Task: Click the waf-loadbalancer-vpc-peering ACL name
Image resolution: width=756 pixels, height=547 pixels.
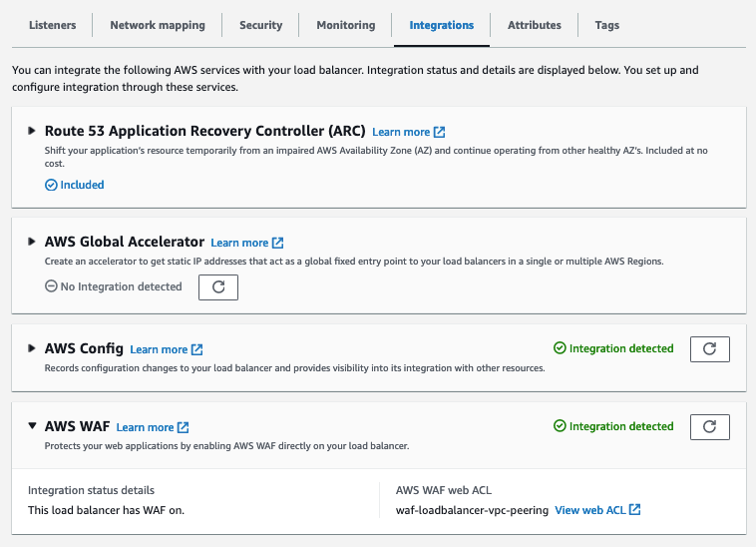Action: pyautogui.click(x=472, y=510)
